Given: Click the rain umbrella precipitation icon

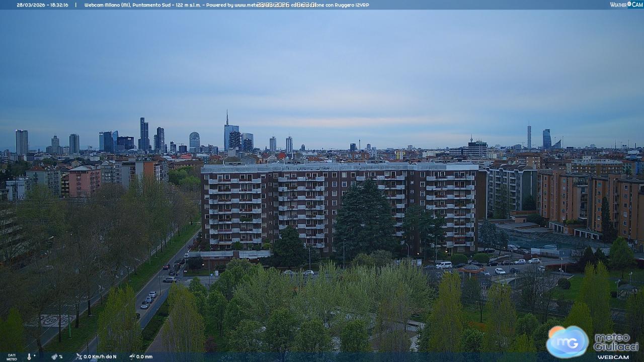Looking at the screenshot, I should (132, 356).
